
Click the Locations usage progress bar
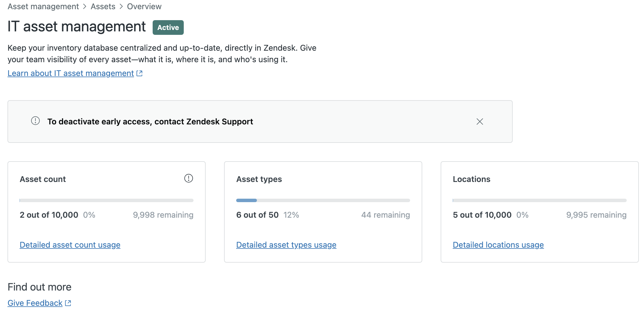click(539, 200)
